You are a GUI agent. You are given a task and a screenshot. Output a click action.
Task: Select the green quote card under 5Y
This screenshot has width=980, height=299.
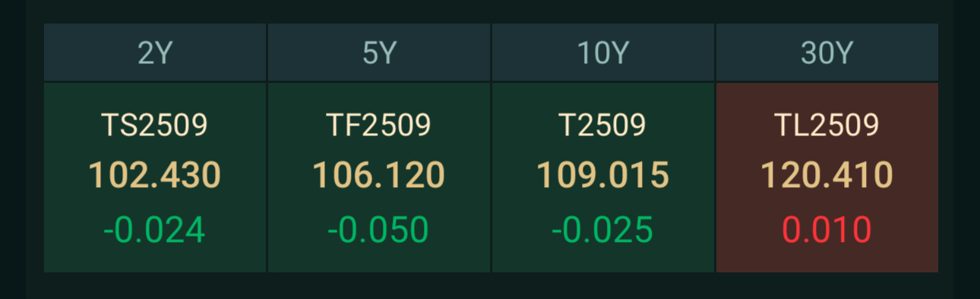tap(379, 177)
